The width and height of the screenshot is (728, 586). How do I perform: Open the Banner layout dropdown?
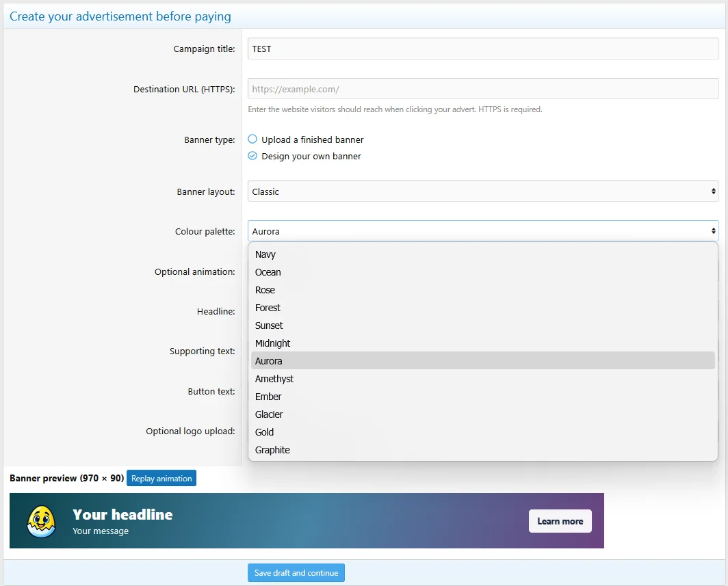click(x=483, y=191)
